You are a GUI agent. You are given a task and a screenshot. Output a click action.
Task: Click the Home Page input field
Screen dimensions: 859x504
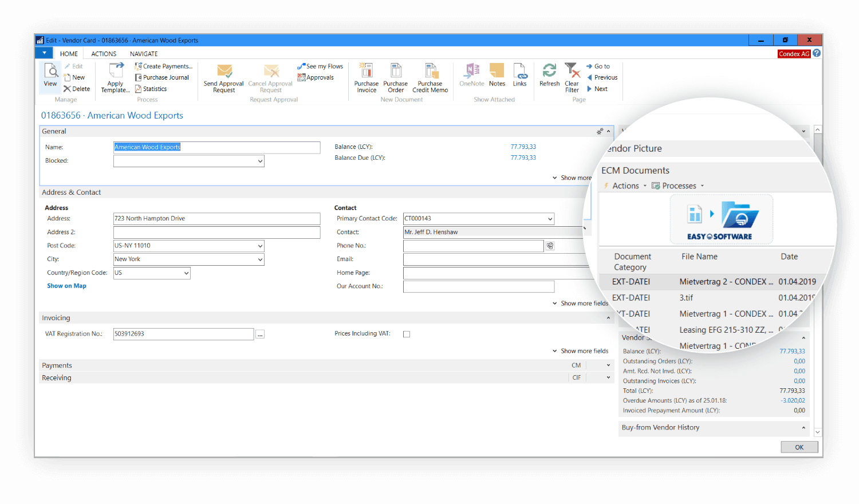click(497, 273)
